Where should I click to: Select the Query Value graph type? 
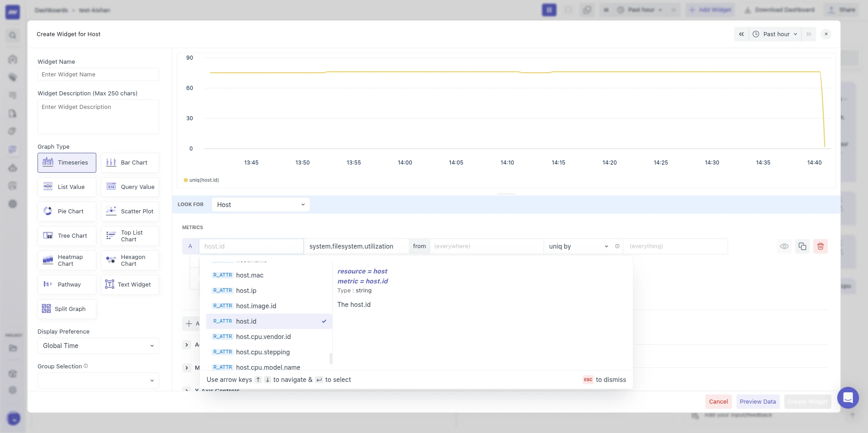[130, 187]
